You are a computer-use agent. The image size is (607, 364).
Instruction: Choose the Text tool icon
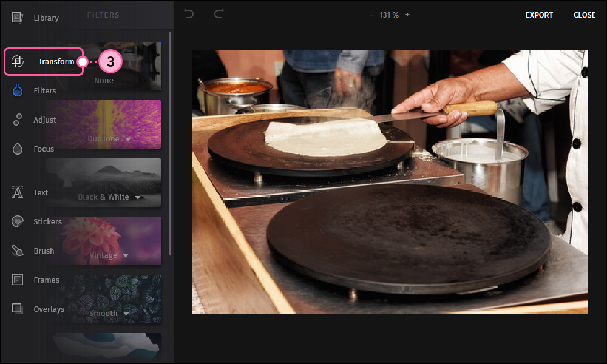tap(18, 192)
